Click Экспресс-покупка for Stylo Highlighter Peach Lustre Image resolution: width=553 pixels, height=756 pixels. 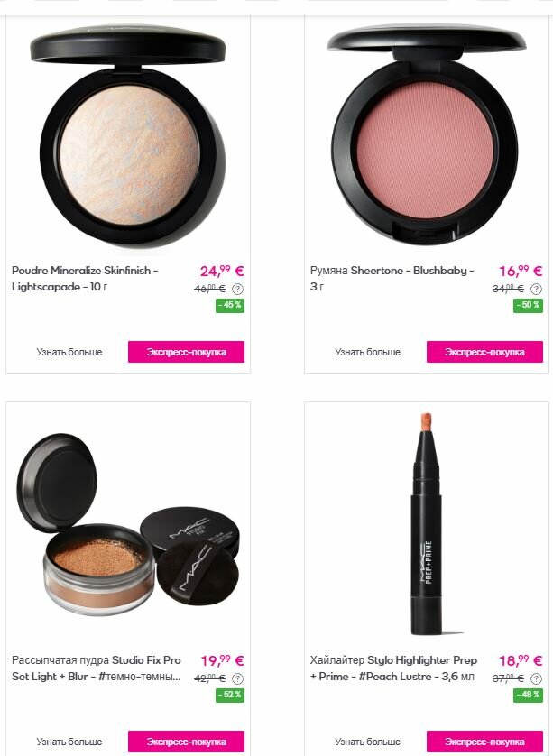[484, 742]
